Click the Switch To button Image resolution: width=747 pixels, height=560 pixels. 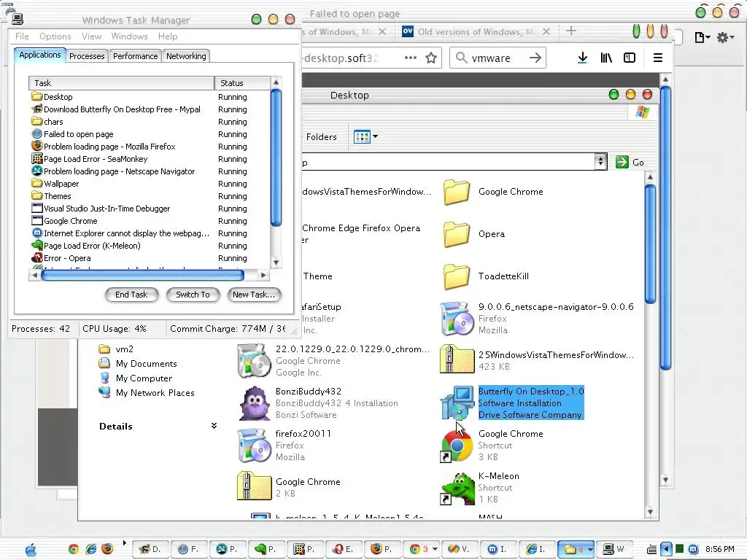[x=193, y=295]
